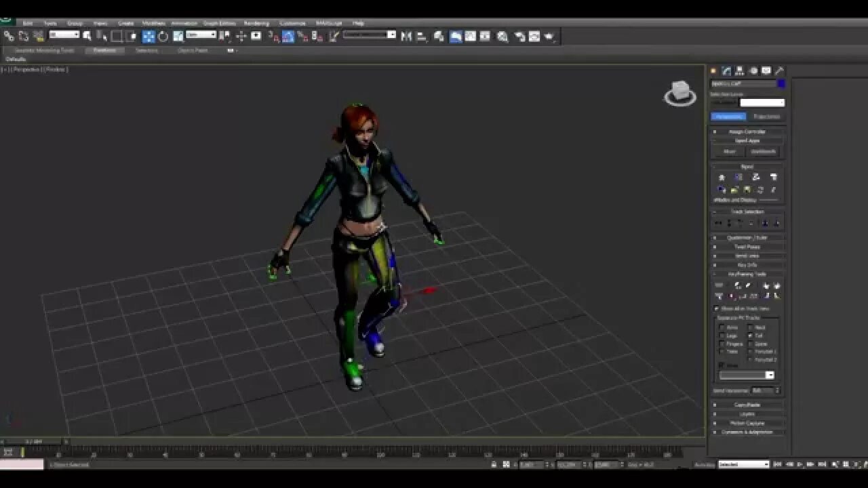
Task: Open the Layer Manager
Action: (439, 36)
